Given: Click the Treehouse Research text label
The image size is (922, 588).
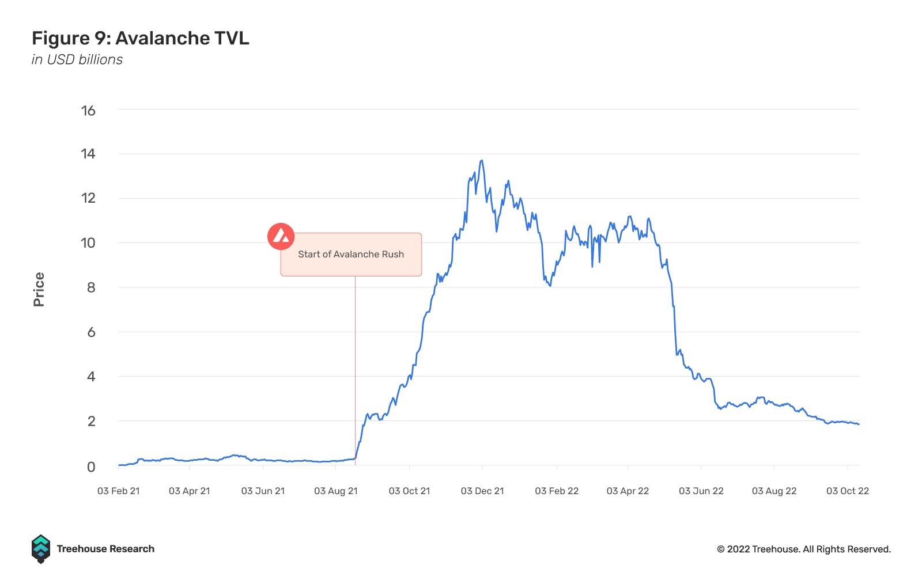Looking at the screenshot, I should tap(105, 549).
